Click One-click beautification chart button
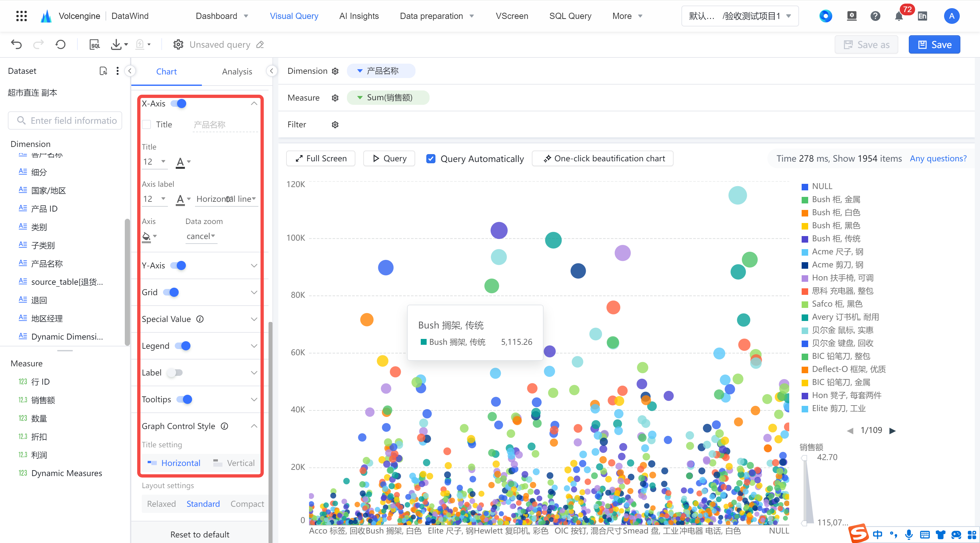 point(603,159)
